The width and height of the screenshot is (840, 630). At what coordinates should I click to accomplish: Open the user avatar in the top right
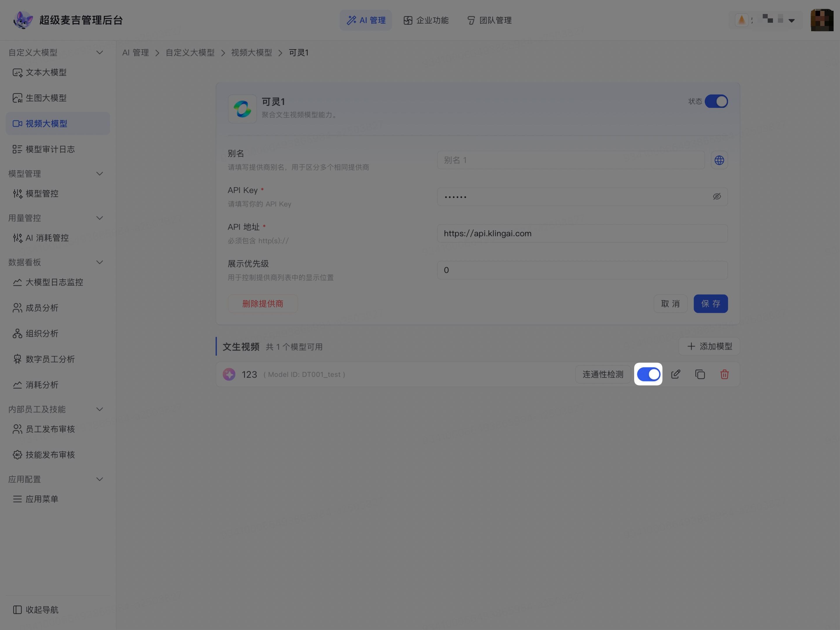(822, 20)
